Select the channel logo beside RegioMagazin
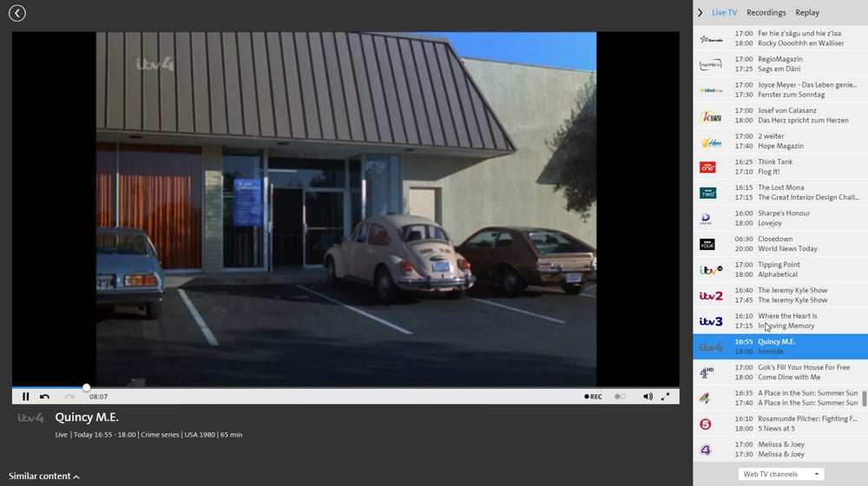 711,64
